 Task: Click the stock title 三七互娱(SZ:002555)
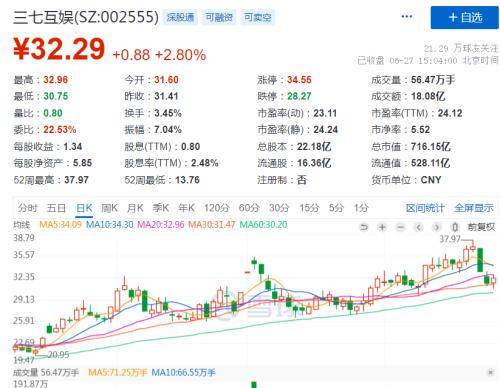coord(86,17)
